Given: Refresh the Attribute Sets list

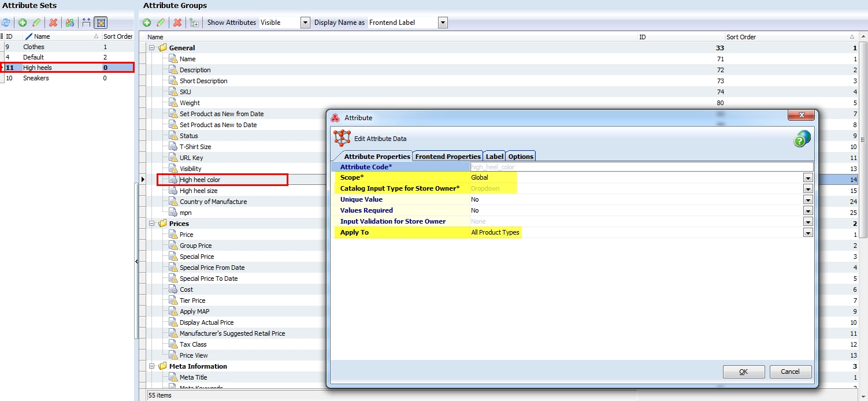Looking at the screenshot, I should click(6, 23).
